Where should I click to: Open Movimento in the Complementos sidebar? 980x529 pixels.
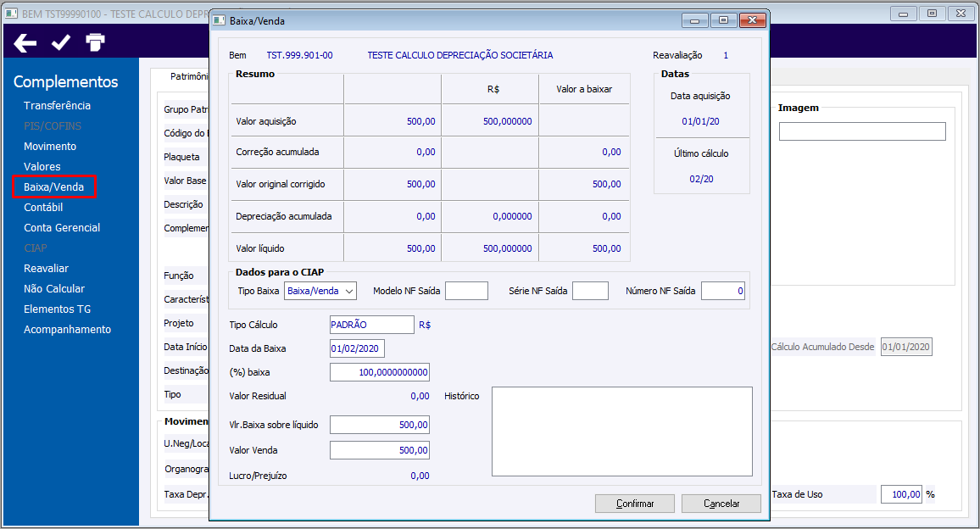tap(50, 147)
